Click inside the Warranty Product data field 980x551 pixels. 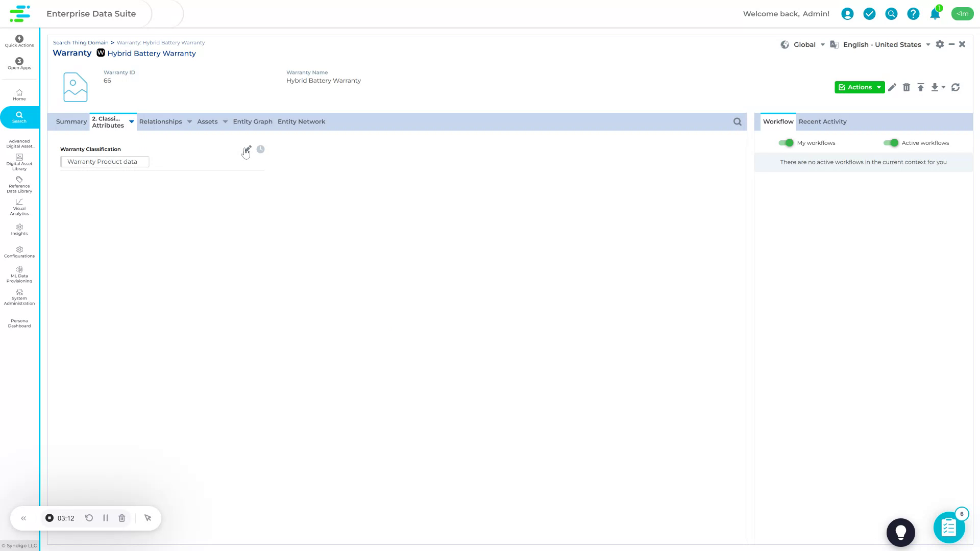(104, 161)
